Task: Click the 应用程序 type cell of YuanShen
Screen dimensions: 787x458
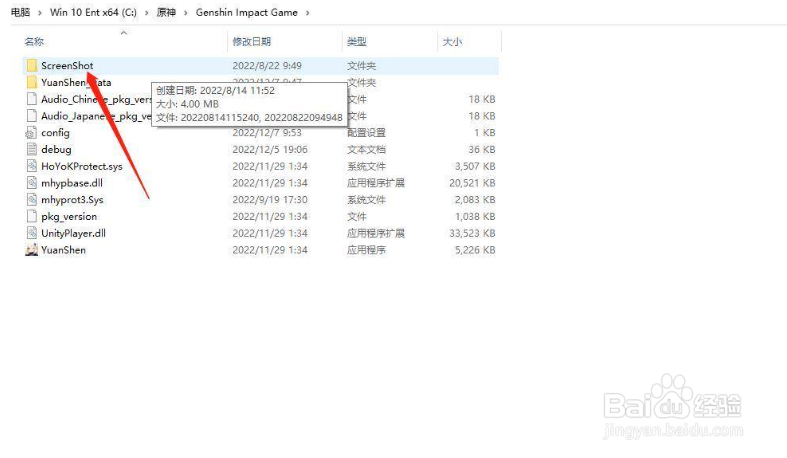Action: pyautogui.click(x=366, y=250)
